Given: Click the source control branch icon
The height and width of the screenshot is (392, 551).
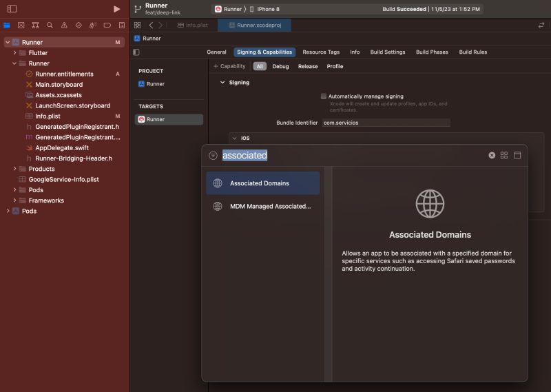Looking at the screenshot, I should [x=138, y=9].
